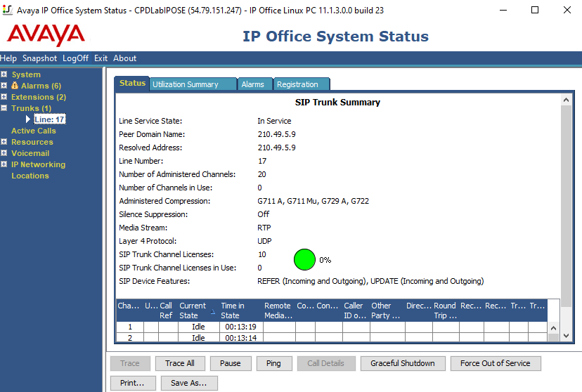This screenshot has height=392, width=582.
Task: Switch to the Alarms tab
Action: coord(255,84)
